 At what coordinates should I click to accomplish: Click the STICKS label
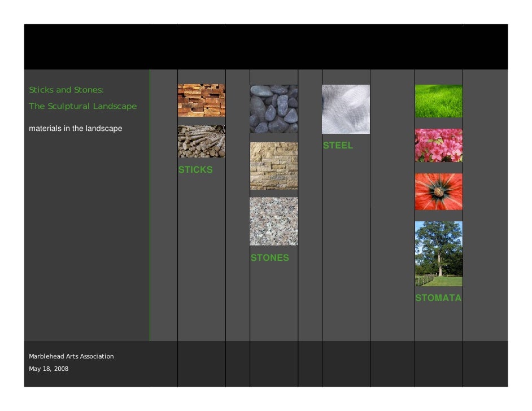tap(195, 169)
